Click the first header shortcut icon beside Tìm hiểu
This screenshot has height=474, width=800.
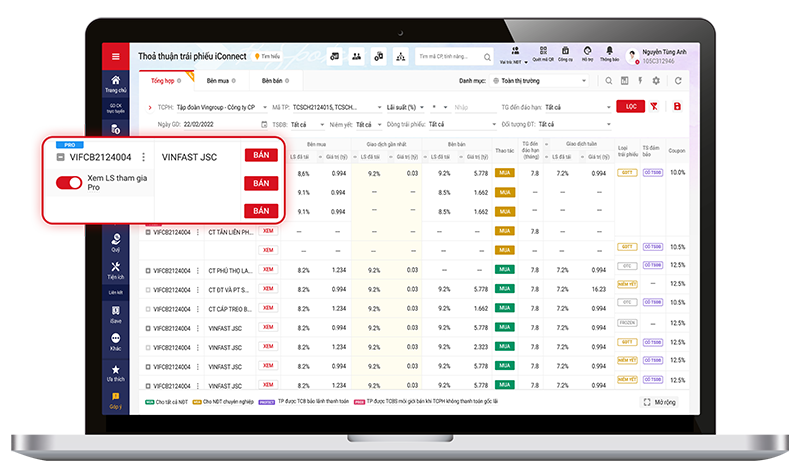pos(335,56)
